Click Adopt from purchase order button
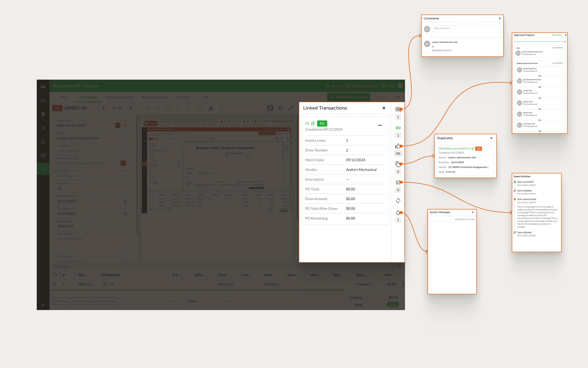Image resolution: width=588 pixels, height=368 pixels. pyautogui.click(x=95, y=301)
